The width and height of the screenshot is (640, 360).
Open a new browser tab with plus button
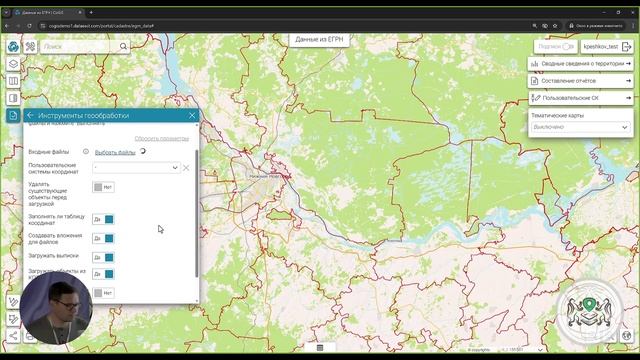(x=91, y=13)
